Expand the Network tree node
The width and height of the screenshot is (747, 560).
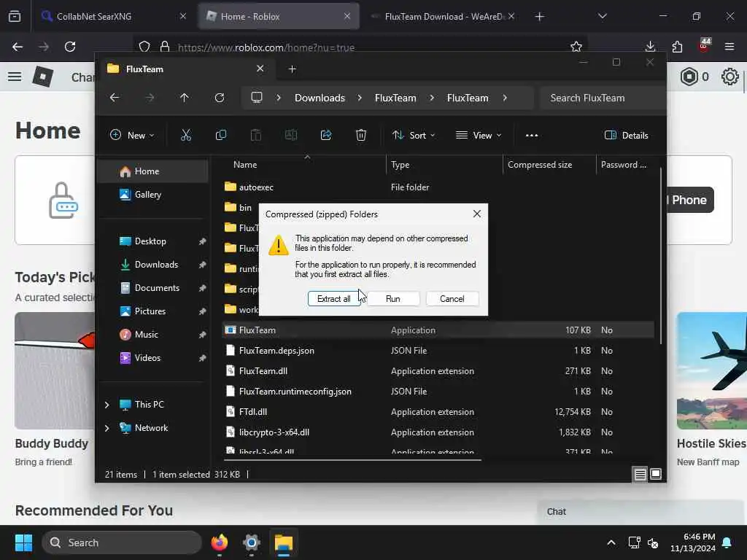(x=107, y=427)
